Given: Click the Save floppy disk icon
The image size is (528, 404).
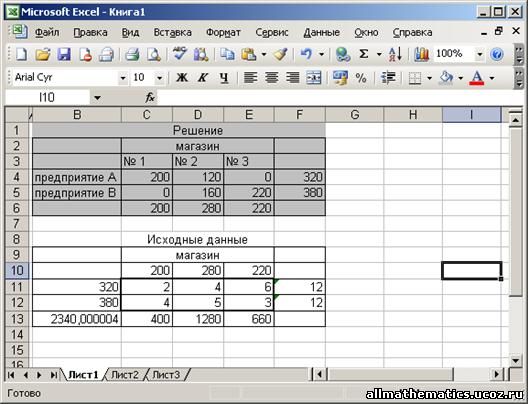Looking at the screenshot, I should [x=64, y=54].
